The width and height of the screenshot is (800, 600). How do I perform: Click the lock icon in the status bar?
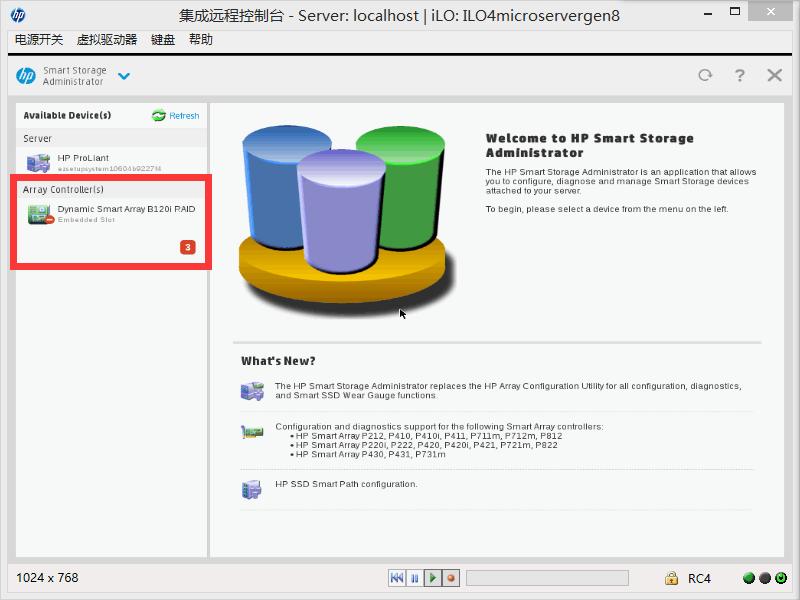click(x=672, y=578)
